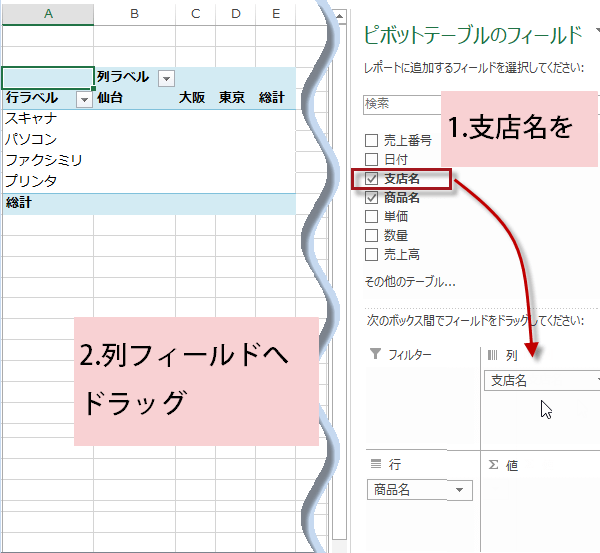Uncheck the 支店名 field checkbox
Viewport: 600px width, 553px height.
(372, 178)
